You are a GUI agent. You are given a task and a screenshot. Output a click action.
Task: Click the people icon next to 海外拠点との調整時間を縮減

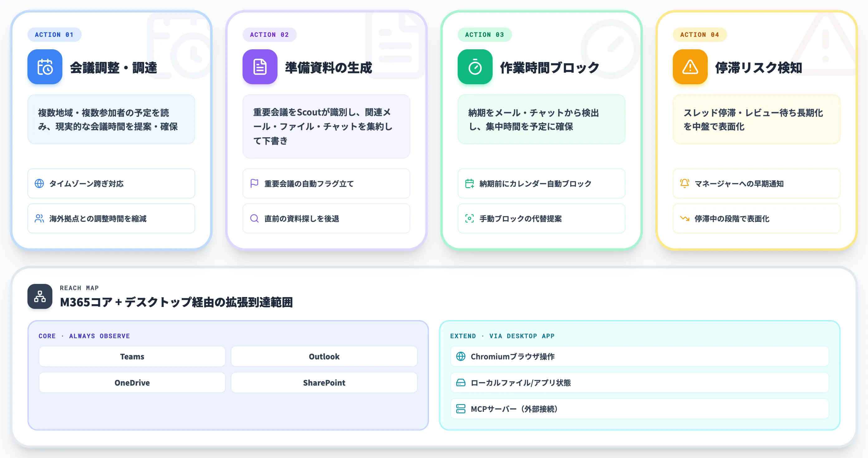click(x=39, y=218)
